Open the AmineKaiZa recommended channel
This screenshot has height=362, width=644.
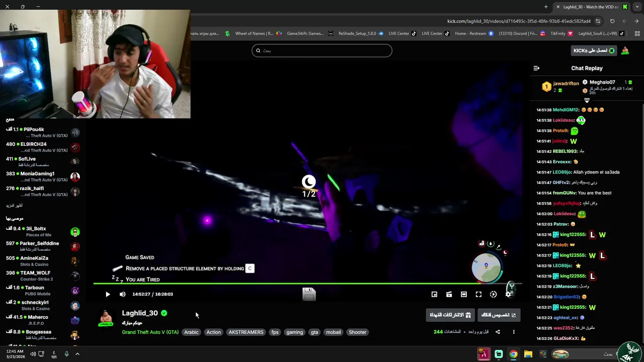click(x=42, y=261)
